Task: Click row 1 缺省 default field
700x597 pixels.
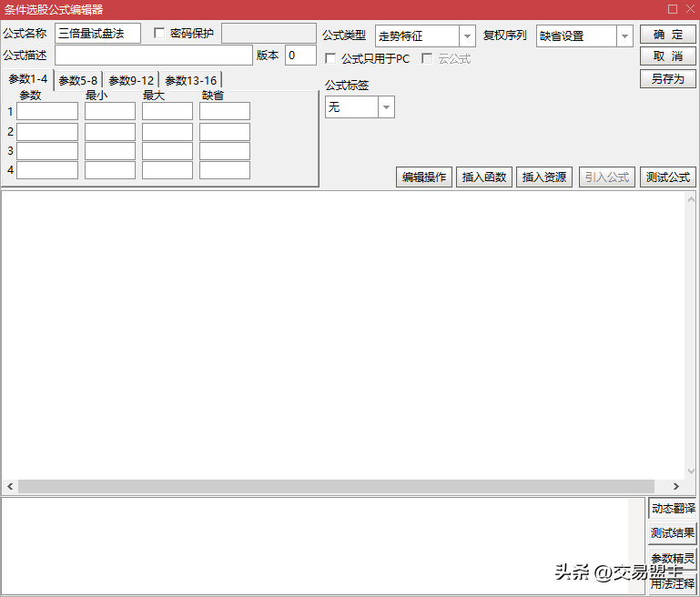Action: pos(225,111)
